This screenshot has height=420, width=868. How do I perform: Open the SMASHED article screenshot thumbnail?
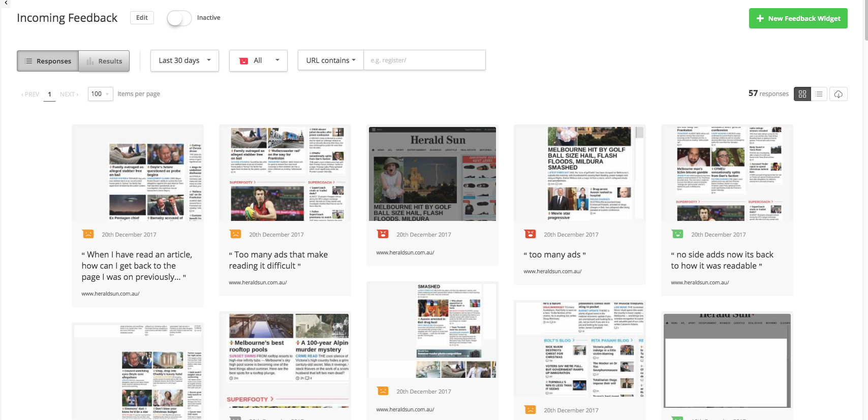click(432, 331)
